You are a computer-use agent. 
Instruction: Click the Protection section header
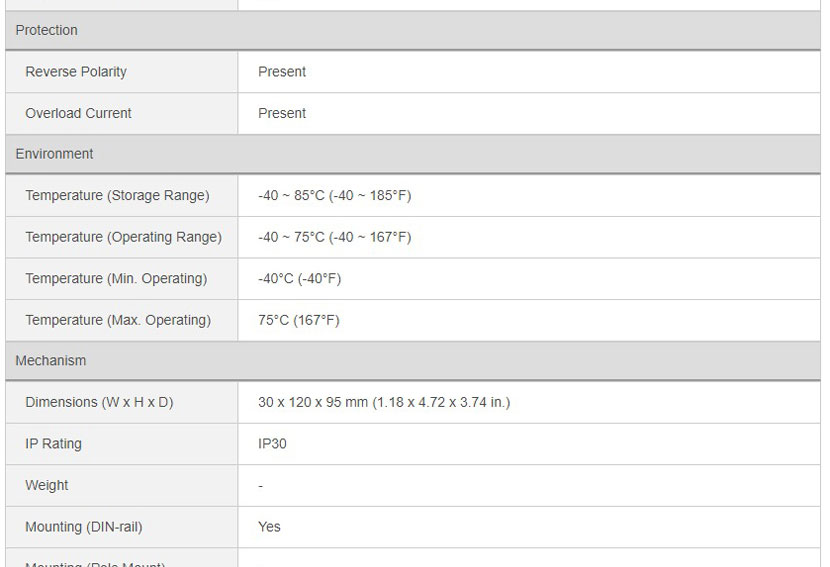pos(413,30)
